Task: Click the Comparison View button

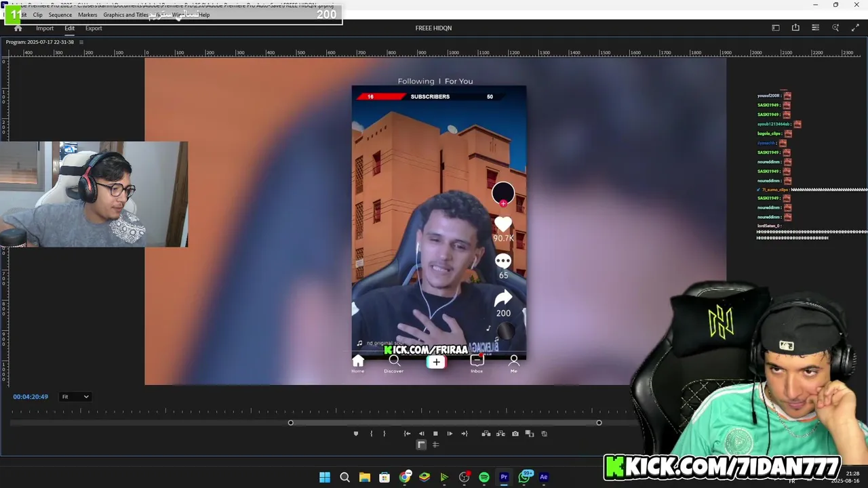Action: [x=530, y=434]
